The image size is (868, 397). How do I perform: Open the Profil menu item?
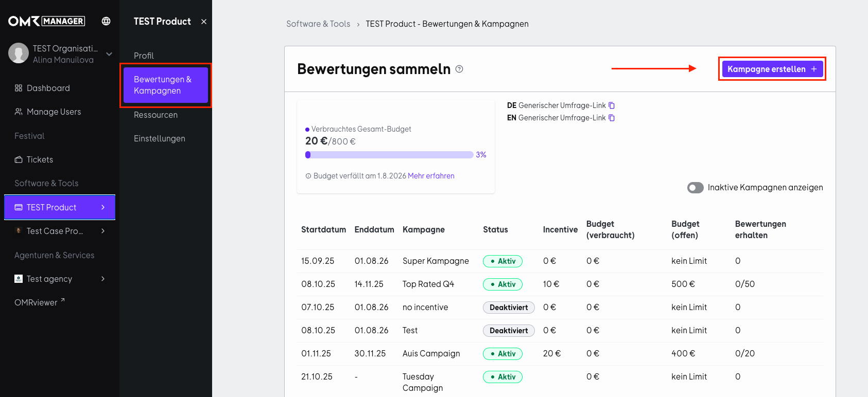click(144, 56)
